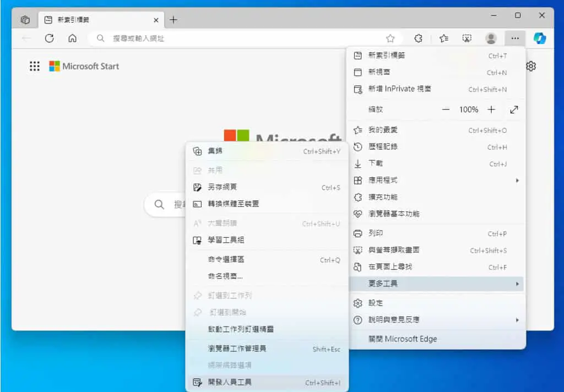This screenshot has height=392, width=564.
Task: Open 瀏覽器工作管理員 entry
Action: tap(267, 349)
